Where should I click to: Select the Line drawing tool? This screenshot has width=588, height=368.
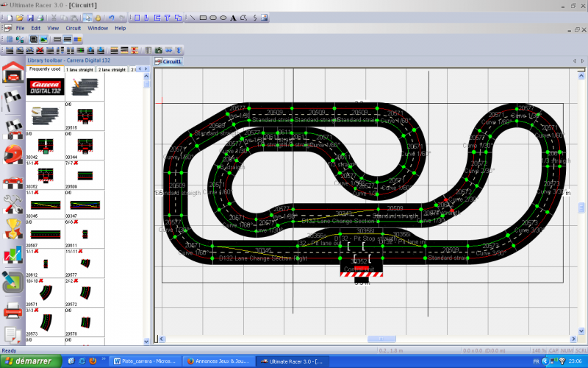coord(193,17)
